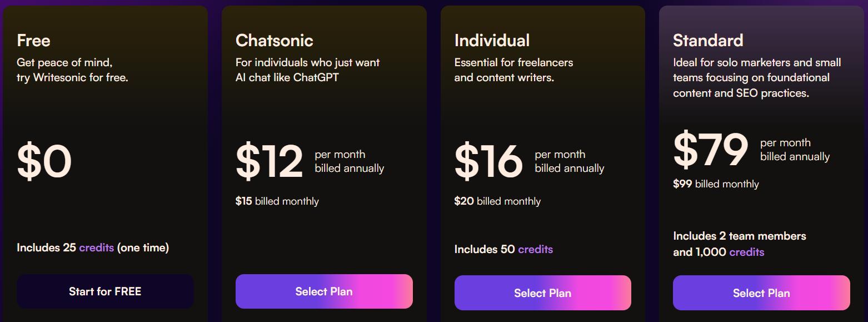Open credits link in the Individual plan

point(536,249)
